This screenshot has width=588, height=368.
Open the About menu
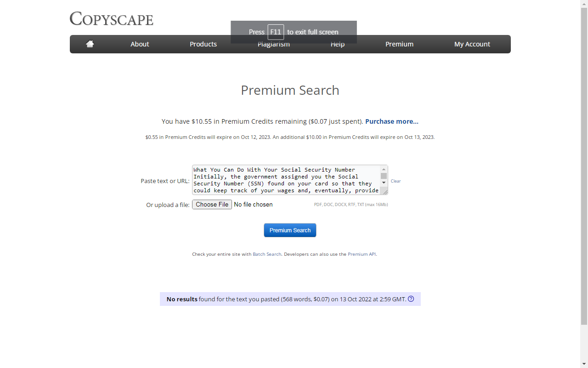click(x=140, y=44)
